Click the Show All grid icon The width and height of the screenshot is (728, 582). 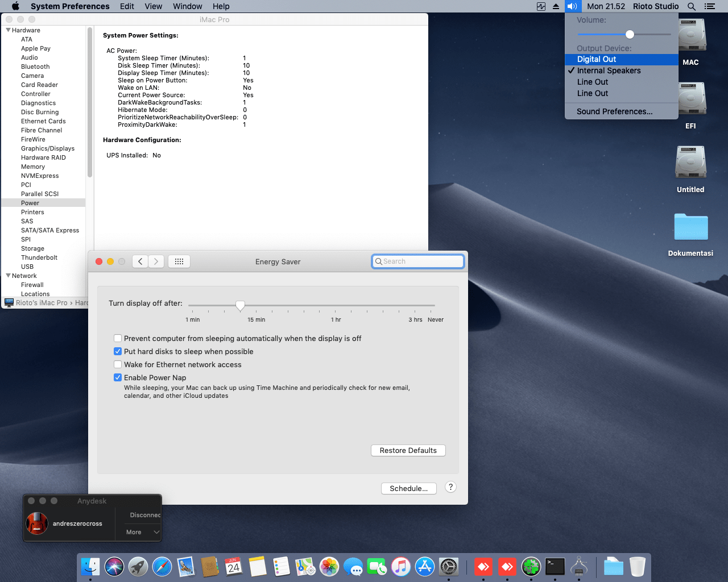point(179,261)
